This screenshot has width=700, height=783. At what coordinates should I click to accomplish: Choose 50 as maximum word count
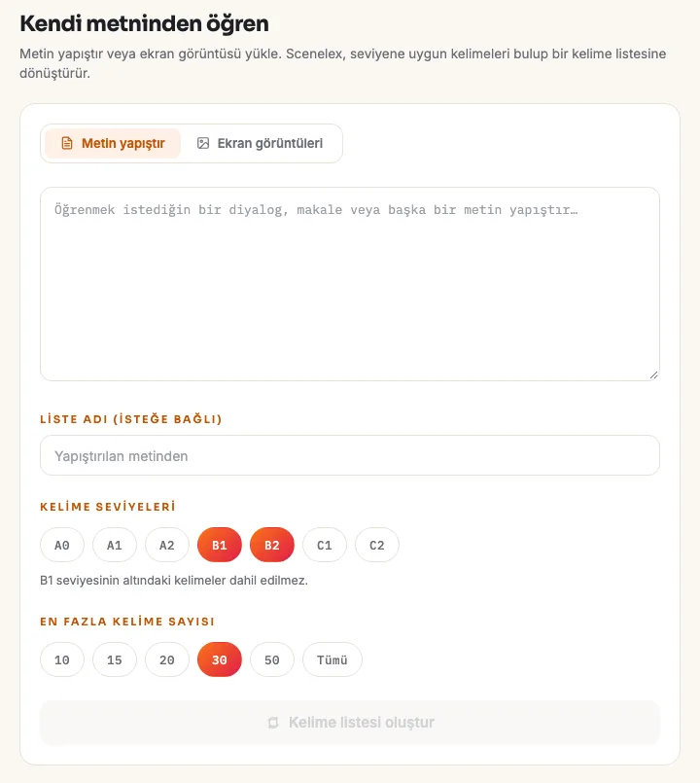click(272, 659)
